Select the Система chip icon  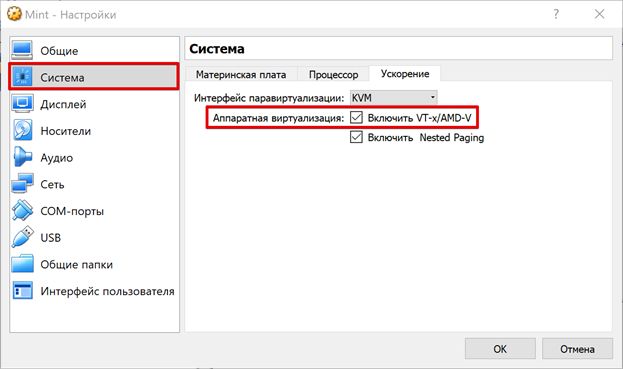(22, 77)
